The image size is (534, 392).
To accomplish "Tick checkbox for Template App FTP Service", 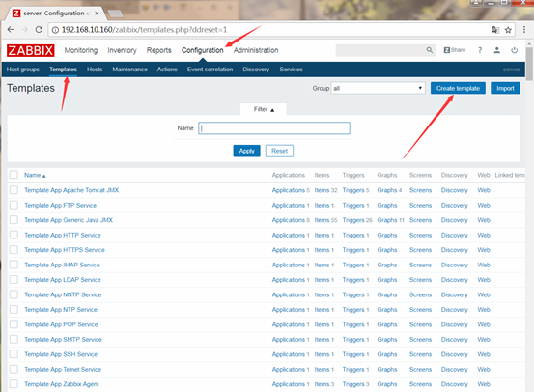I will click(14, 205).
